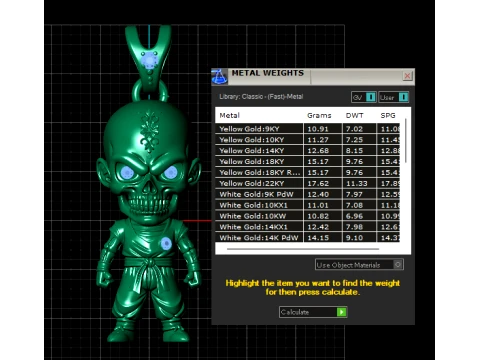Click the 17.62 grams cell
480x360 pixels.
[x=323, y=183]
